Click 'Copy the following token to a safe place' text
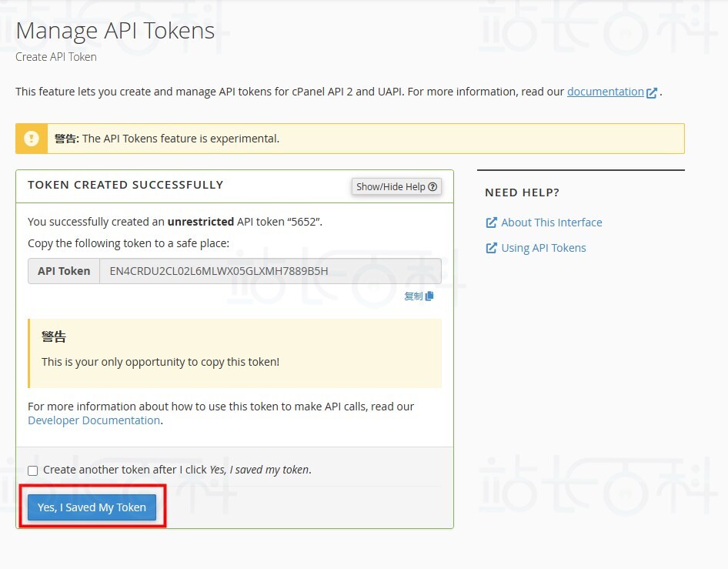The height and width of the screenshot is (569, 728). click(x=129, y=243)
